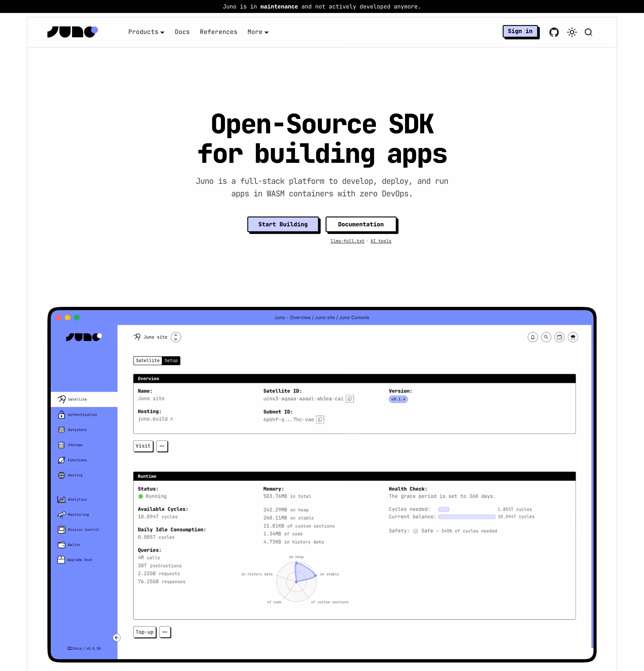Click the Top-up button
Viewport: 644px width, 671px height.
tap(145, 632)
